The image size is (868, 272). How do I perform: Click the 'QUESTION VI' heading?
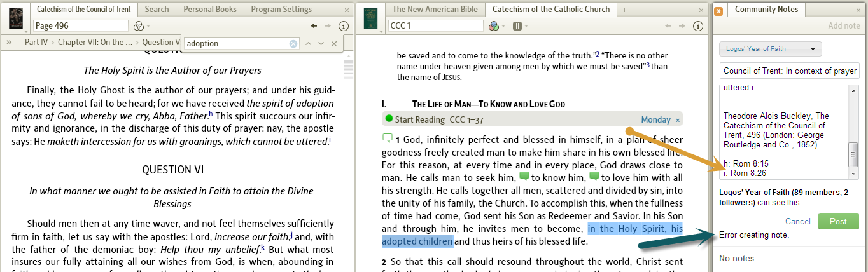tap(174, 170)
